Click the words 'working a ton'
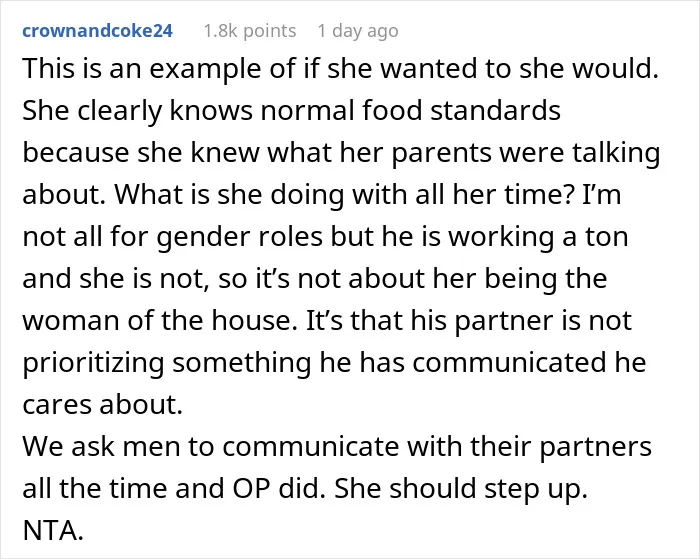Image resolution: width=700 pixels, height=559 pixels. point(538,237)
